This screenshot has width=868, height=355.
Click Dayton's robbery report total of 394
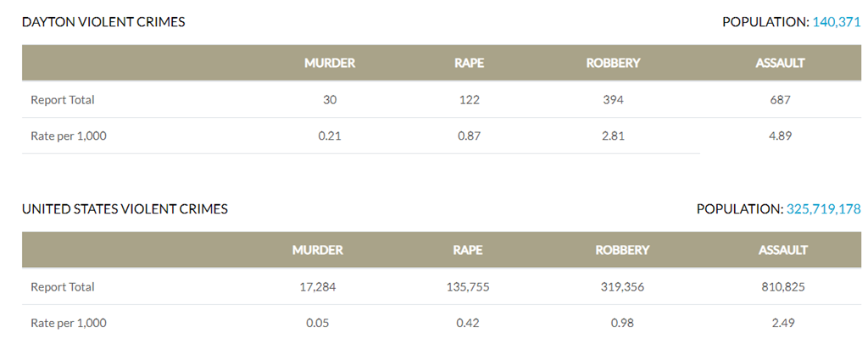613,100
